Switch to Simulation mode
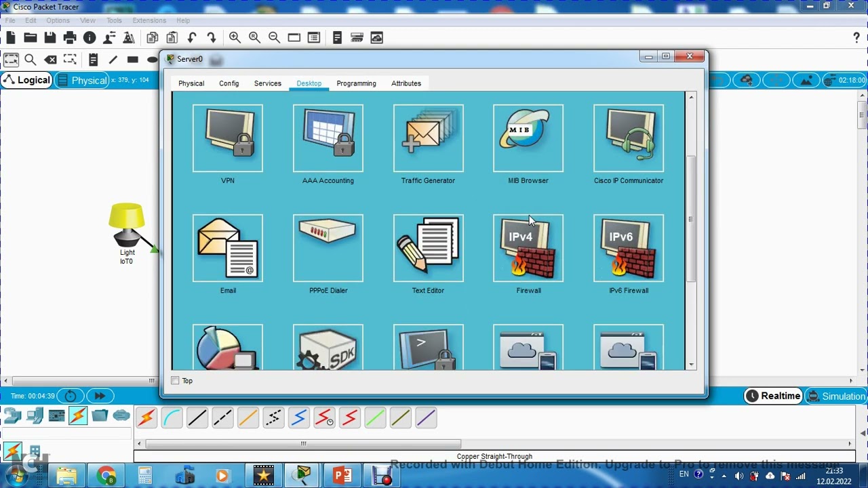The width and height of the screenshot is (868, 488). [x=835, y=396]
